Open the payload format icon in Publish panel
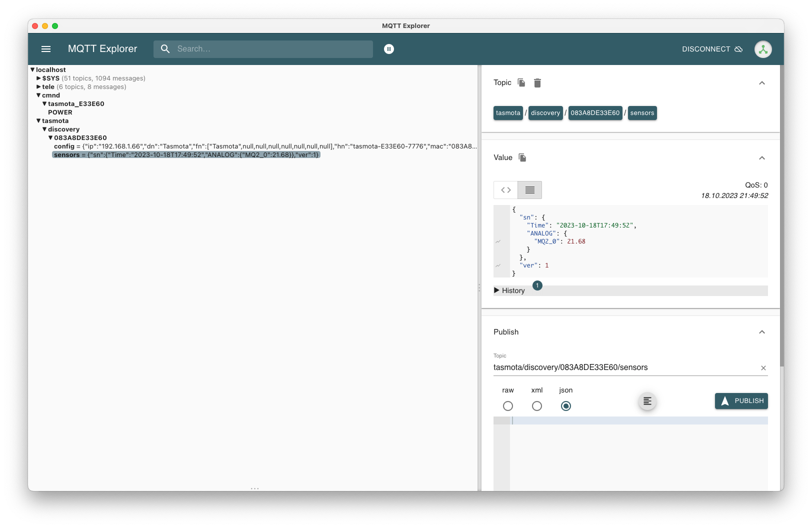This screenshot has height=528, width=812. [647, 401]
